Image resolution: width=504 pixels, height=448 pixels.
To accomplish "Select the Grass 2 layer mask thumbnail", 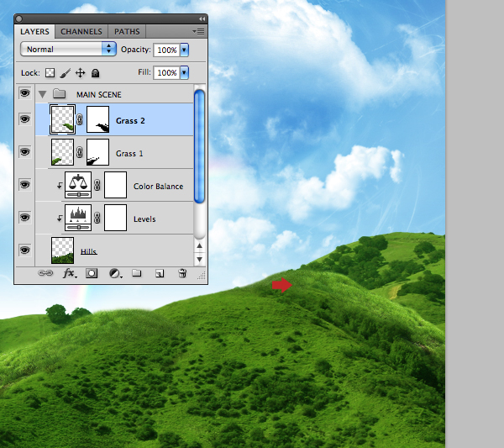I will click(97, 119).
